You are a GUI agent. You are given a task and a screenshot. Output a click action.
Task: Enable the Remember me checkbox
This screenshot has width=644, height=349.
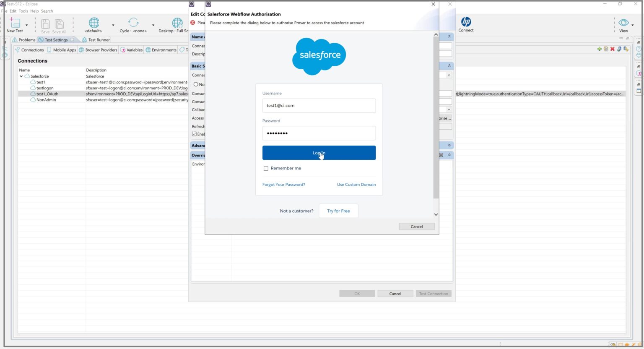point(266,168)
